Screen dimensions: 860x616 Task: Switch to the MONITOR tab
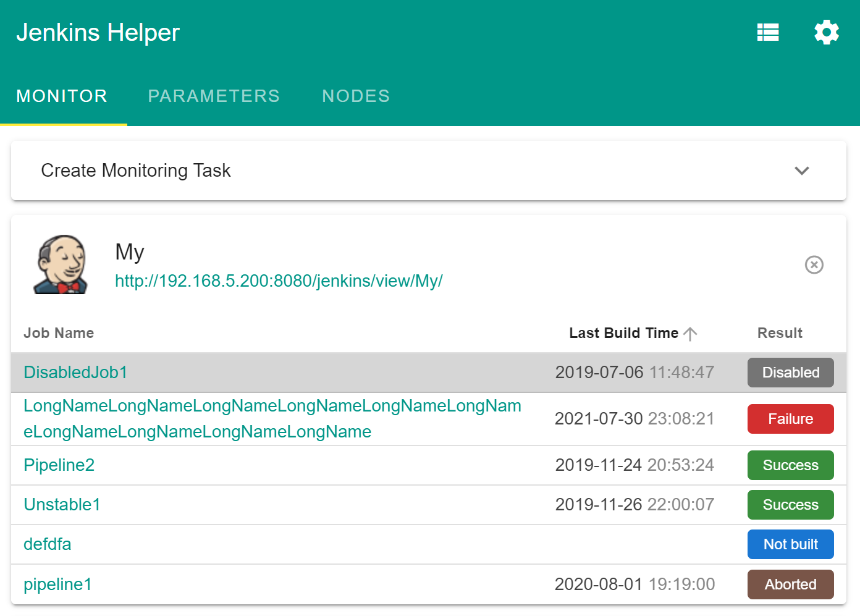click(x=62, y=96)
